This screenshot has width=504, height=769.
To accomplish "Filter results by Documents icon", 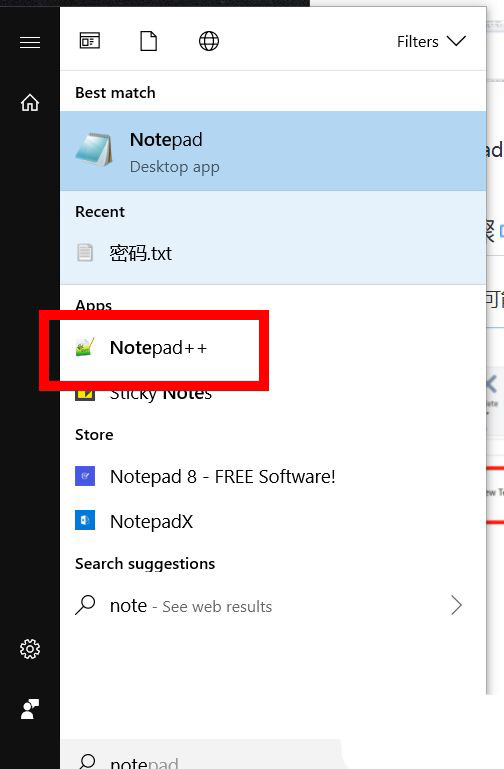I will [149, 41].
